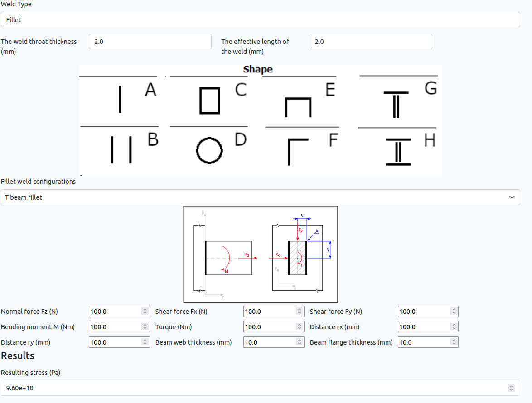Click the weld throat thickness input
This screenshot has height=403, width=532.
pyautogui.click(x=150, y=42)
